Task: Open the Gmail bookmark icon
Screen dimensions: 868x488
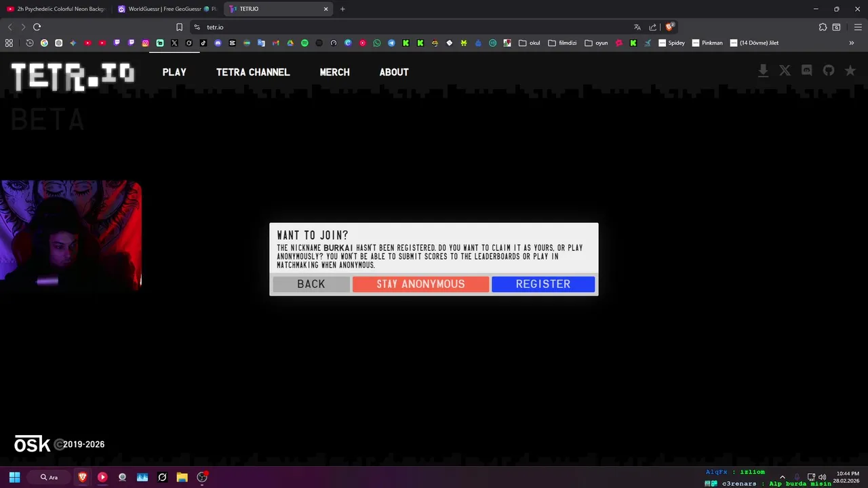Action: tap(275, 43)
